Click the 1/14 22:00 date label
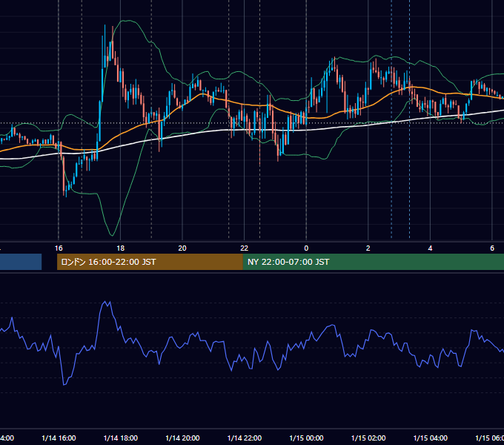This screenshot has height=445, width=504. [x=245, y=438]
